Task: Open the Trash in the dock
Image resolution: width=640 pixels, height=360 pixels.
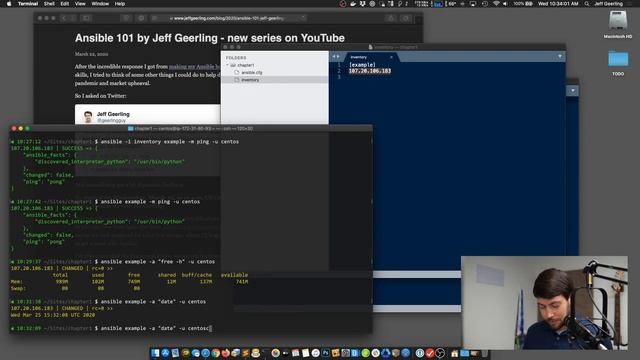Action: pos(484,353)
